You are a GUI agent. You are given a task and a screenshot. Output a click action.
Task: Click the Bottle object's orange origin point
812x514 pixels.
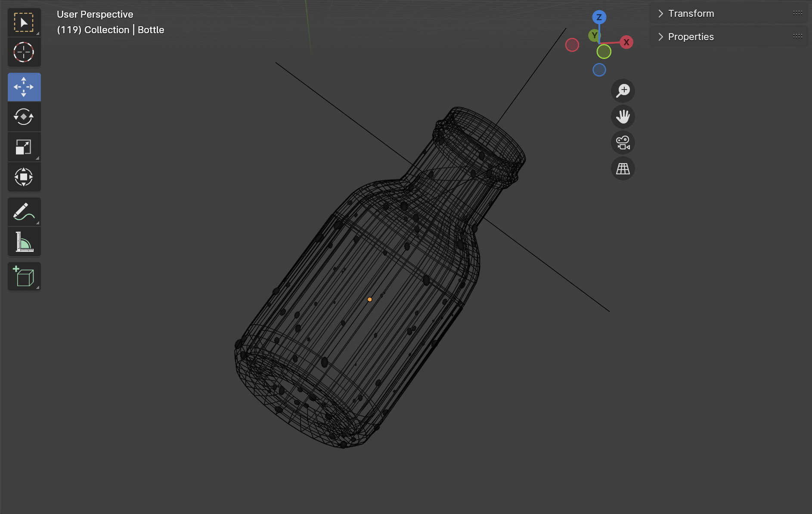[x=369, y=299]
